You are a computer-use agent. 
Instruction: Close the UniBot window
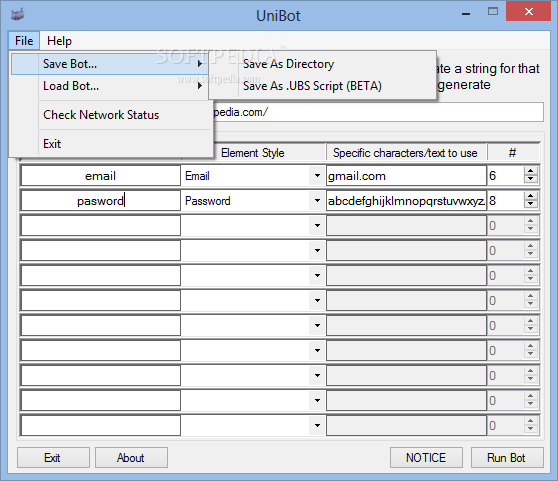[529, 12]
